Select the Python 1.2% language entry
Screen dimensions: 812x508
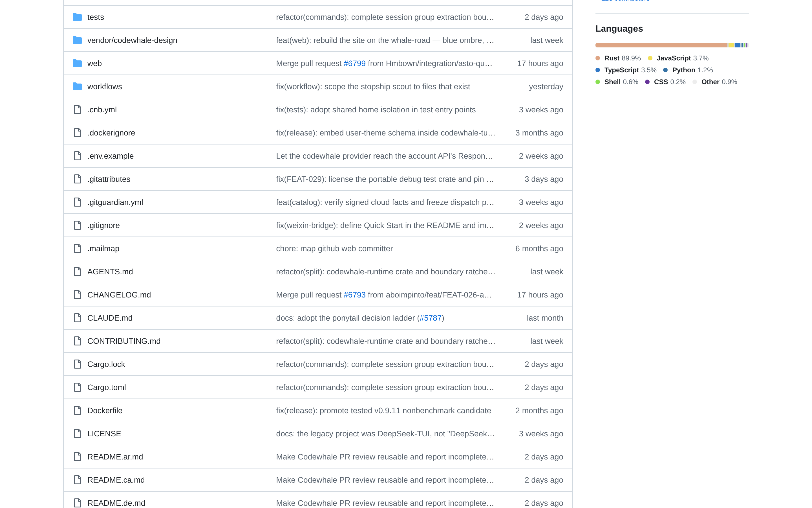click(688, 70)
